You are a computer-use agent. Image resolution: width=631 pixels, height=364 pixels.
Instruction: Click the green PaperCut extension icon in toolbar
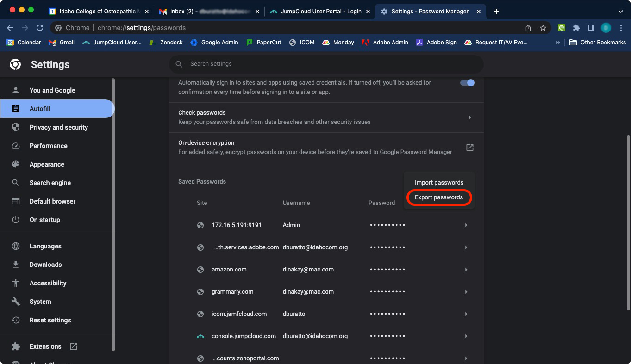pyautogui.click(x=562, y=28)
